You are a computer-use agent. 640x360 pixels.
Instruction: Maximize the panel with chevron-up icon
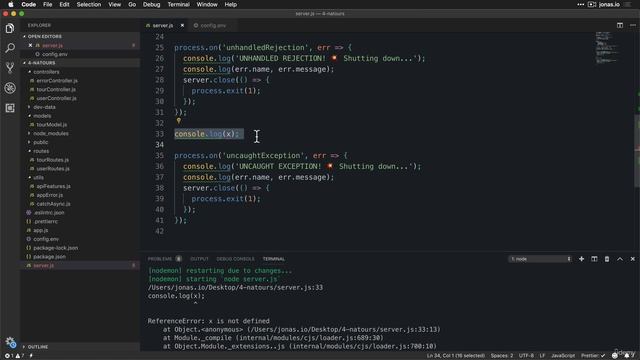tap(620, 259)
